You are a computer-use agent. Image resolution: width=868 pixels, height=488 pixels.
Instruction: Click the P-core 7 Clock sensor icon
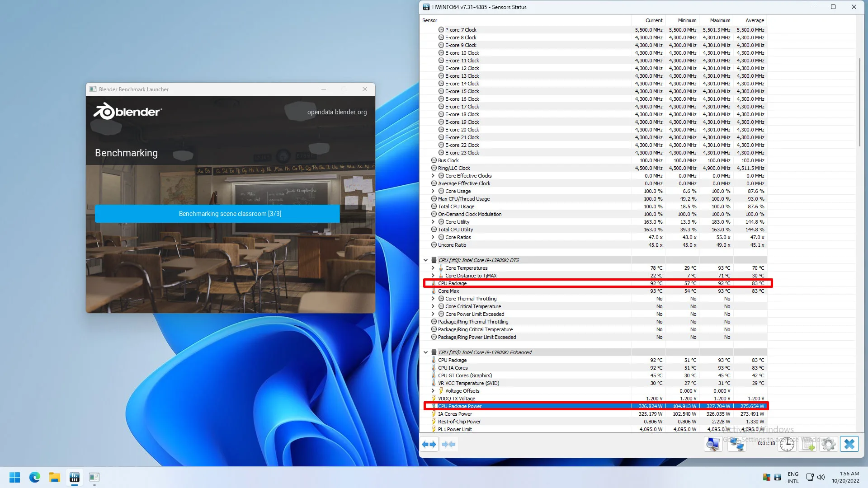tap(441, 30)
